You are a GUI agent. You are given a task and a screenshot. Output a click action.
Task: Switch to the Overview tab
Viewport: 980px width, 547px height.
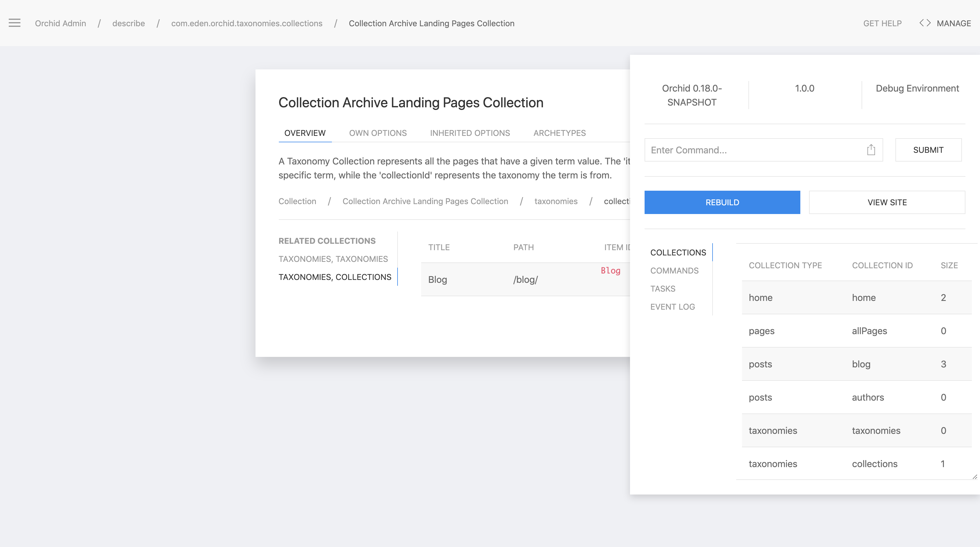[x=305, y=133]
